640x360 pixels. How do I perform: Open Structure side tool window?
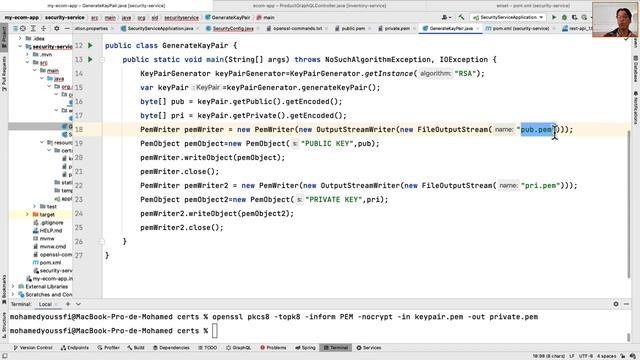coord(4,325)
